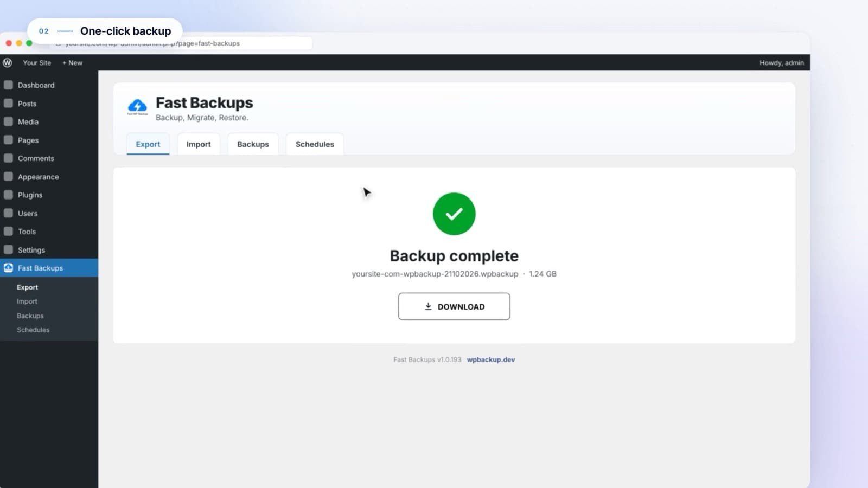Switch to the Import tab
This screenshot has width=868, height=488.
(199, 144)
